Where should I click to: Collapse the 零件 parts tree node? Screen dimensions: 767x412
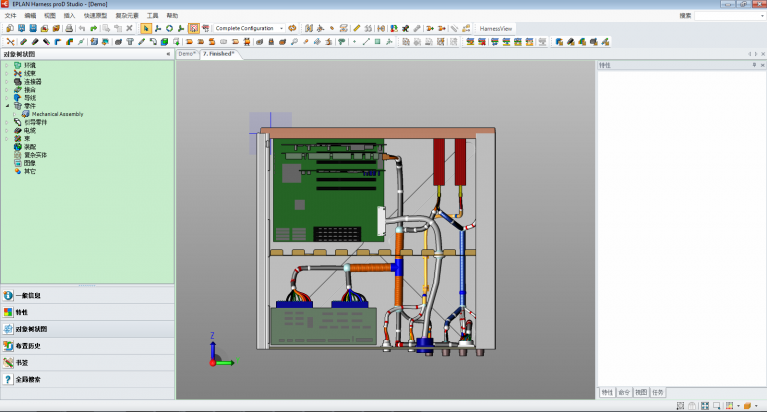point(7,106)
